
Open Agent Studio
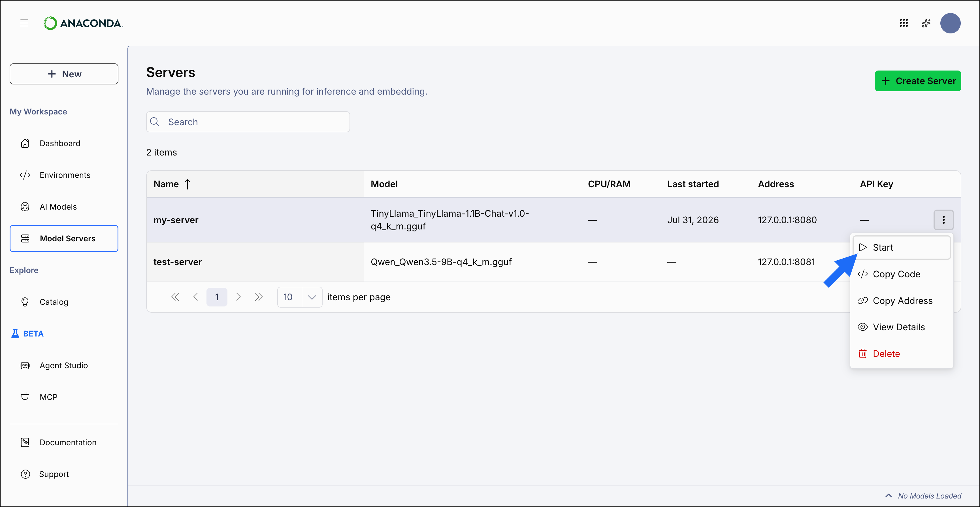point(64,365)
